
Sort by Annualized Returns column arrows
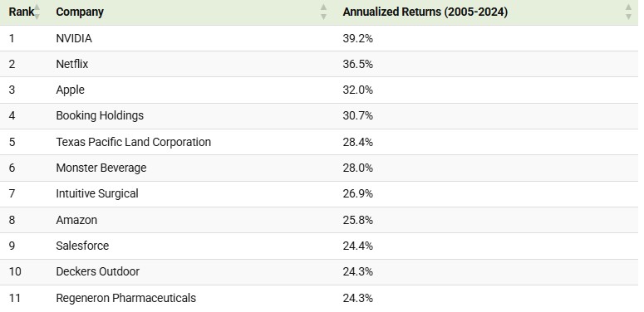(628, 12)
